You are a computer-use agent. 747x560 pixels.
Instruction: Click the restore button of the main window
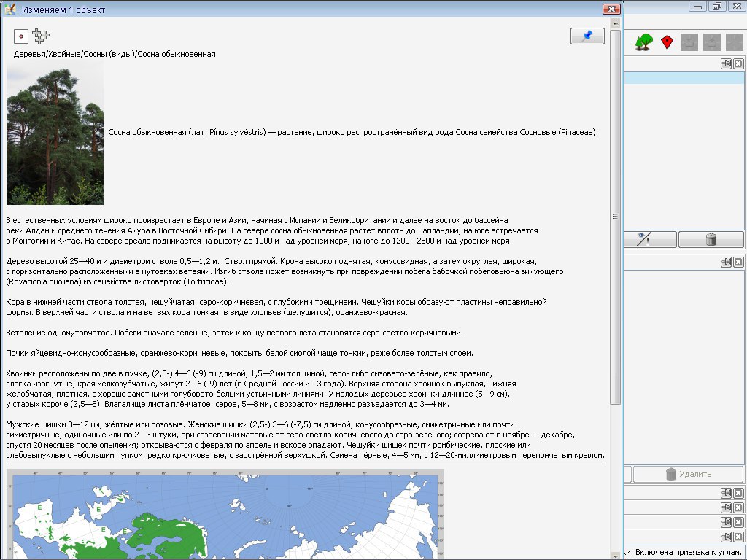(x=716, y=7)
